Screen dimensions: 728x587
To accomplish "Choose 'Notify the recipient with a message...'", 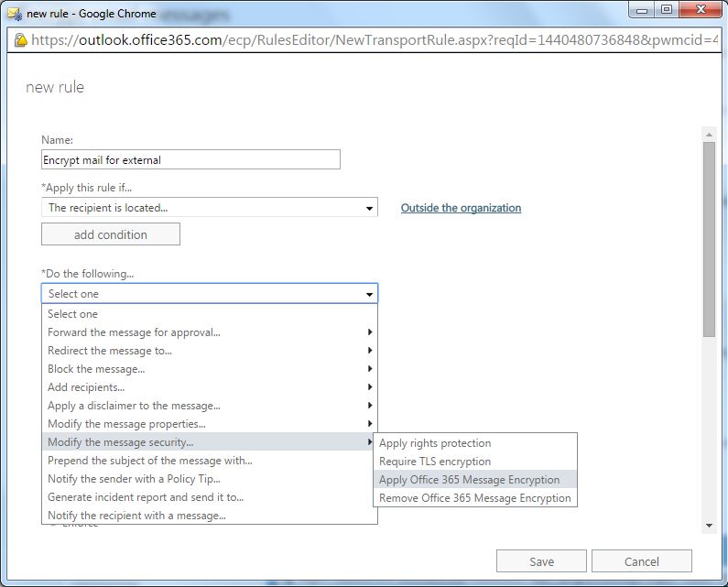I will pos(210,515).
